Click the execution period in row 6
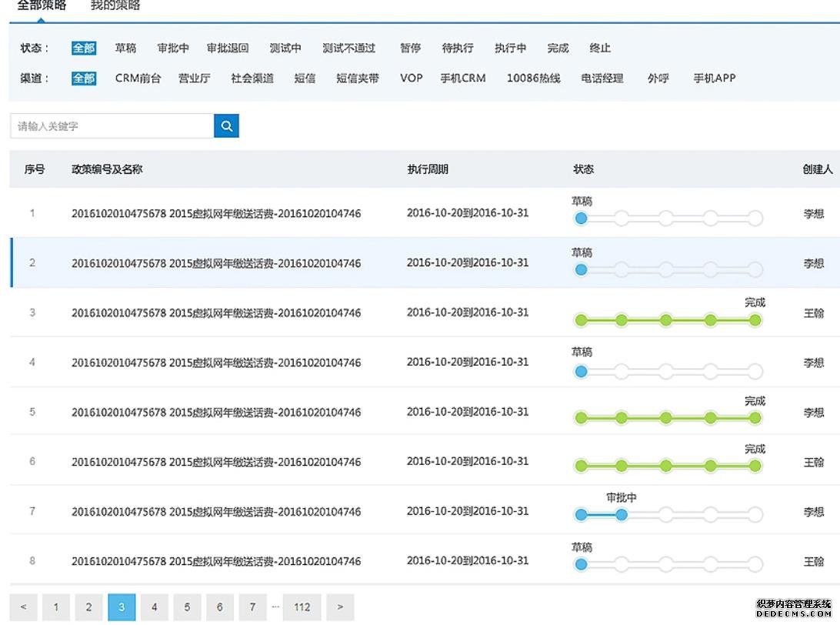840x625 pixels. [468, 461]
